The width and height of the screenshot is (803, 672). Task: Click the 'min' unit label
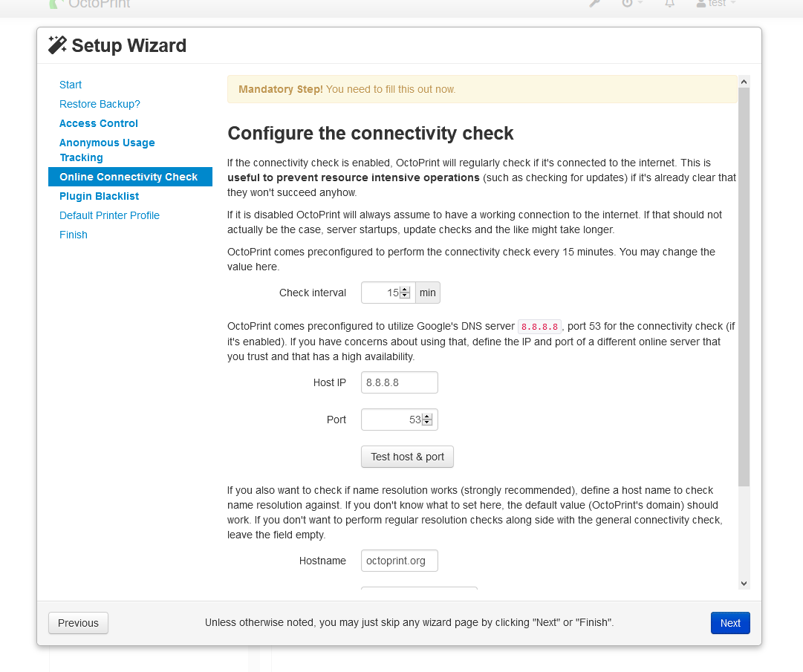pos(428,293)
